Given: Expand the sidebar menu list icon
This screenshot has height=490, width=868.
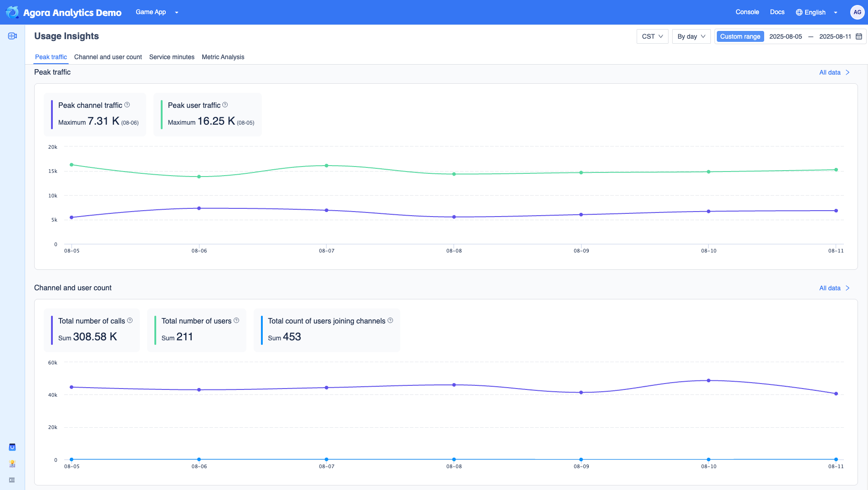Looking at the screenshot, I should [x=12, y=480].
